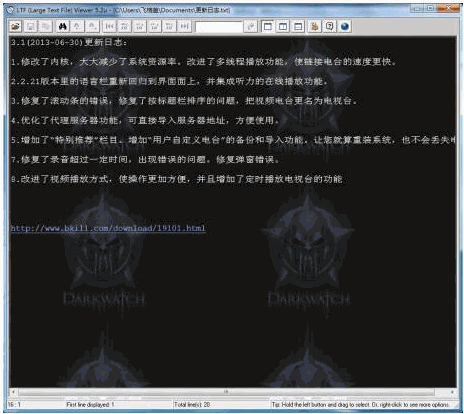This screenshot has height=414, width=464.
Task: Click the find previous icon
Action: click(77, 26)
